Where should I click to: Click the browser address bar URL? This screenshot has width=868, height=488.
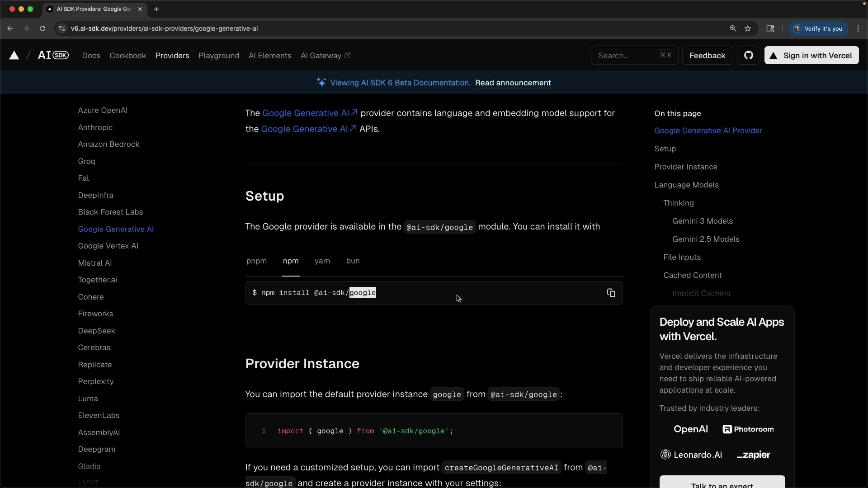(x=164, y=28)
